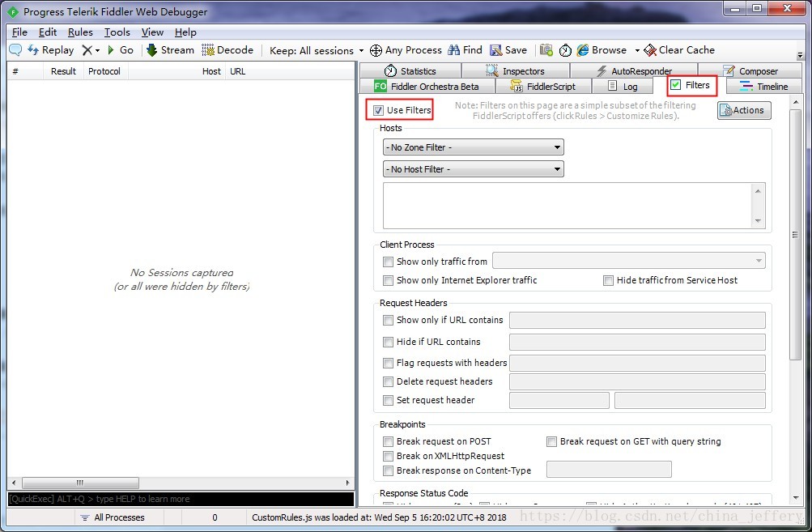Toggle Decode option in toolbar
The image size is (812, 532).
tap(227, 50)
